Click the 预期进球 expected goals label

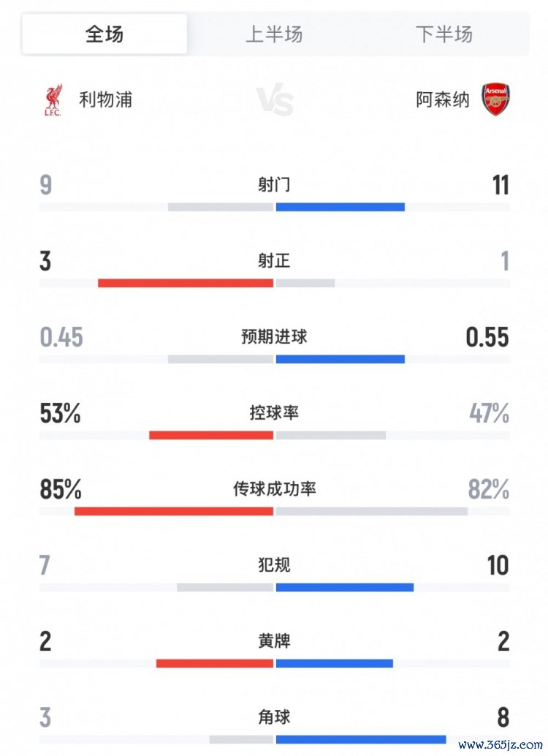click(274, 337)
